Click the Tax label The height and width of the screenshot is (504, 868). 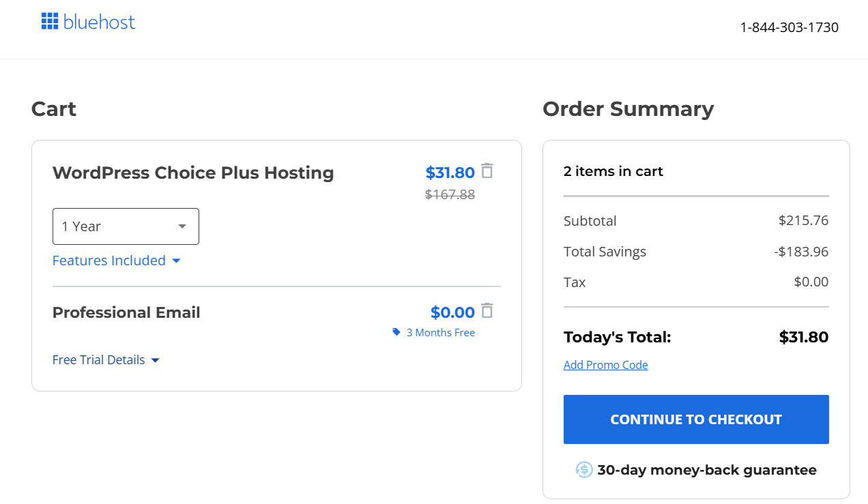pyautogui.click(x=575, y=282)
